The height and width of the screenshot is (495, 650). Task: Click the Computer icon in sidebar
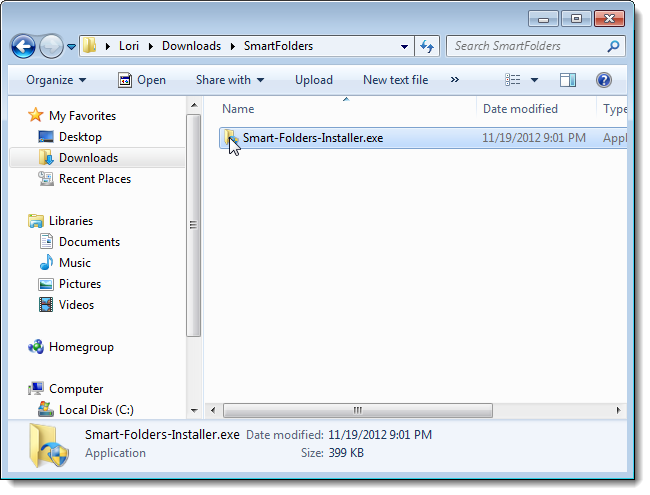36,388
